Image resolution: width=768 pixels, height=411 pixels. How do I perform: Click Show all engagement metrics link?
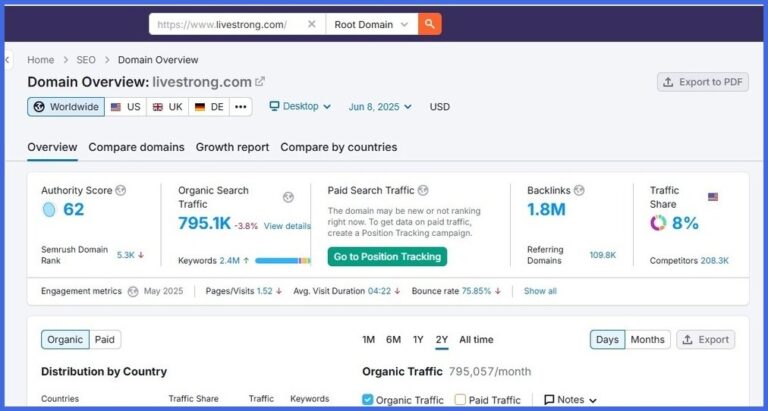tap(540, 291)
